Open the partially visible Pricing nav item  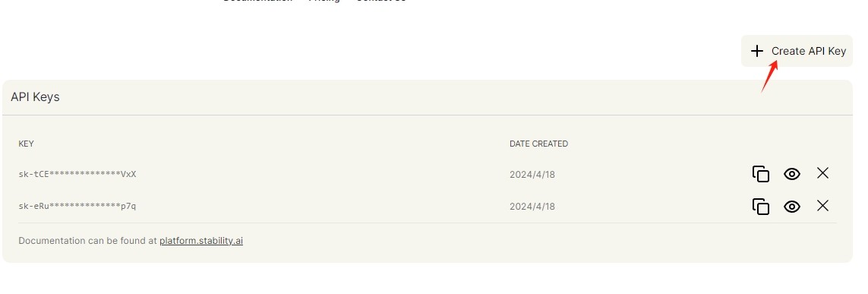coord(324,1)
